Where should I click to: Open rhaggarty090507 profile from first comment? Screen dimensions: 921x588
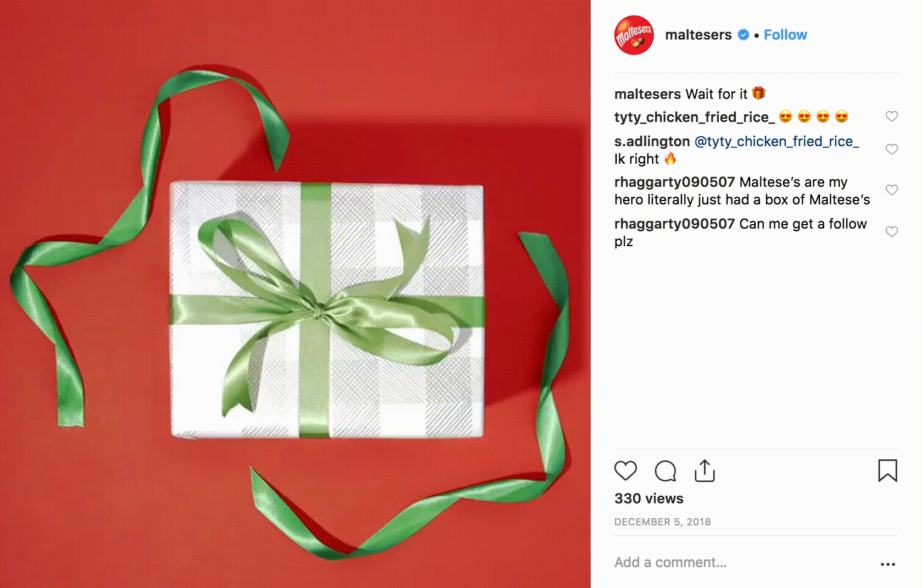click(674, 182)
